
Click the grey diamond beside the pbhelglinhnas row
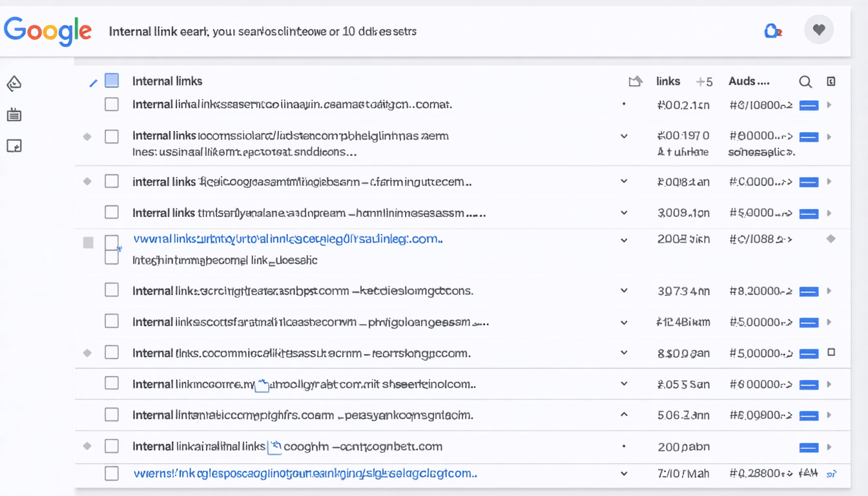[87, 136]
